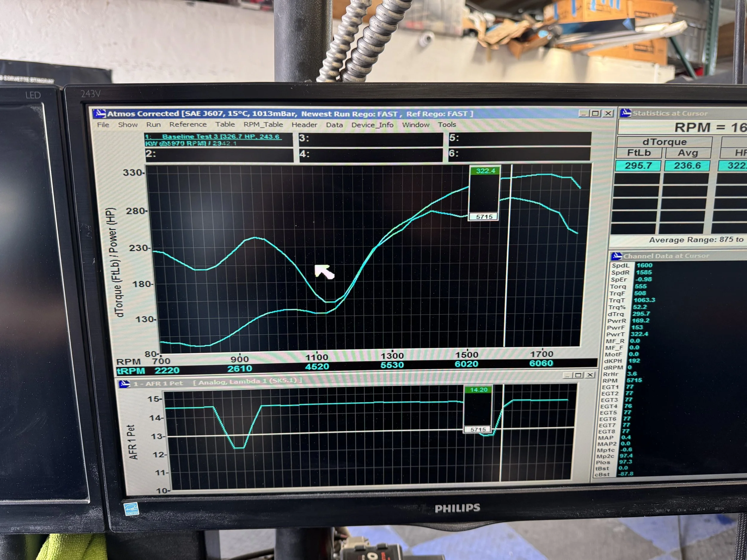
Task: Click the Average Range text
Action: point(696,240)
